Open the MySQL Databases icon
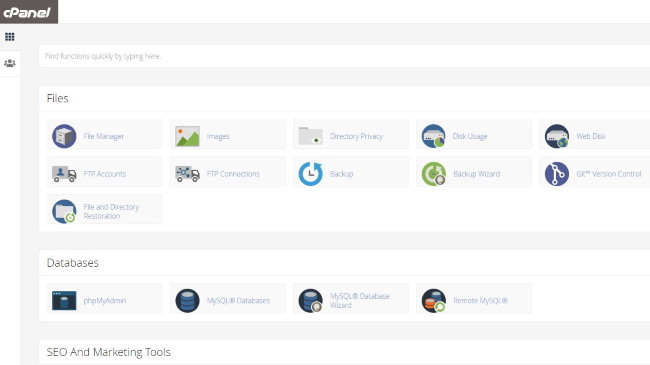The image size is (650, 365). click(187, 301)
